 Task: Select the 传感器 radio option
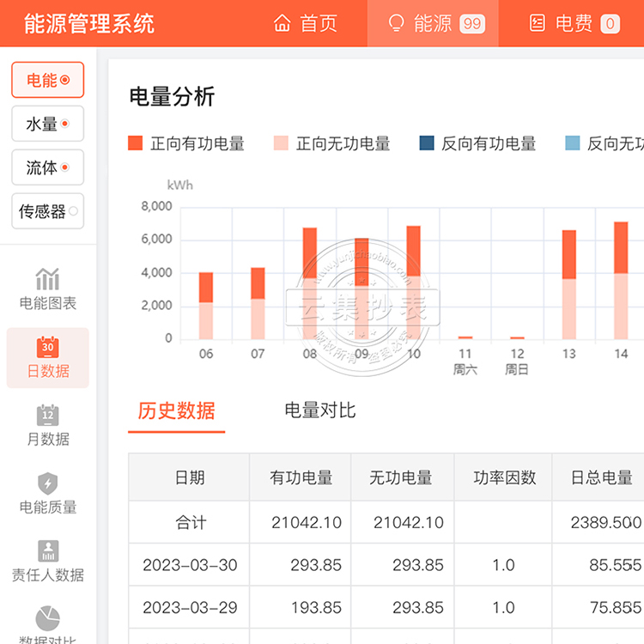point(48,211)
